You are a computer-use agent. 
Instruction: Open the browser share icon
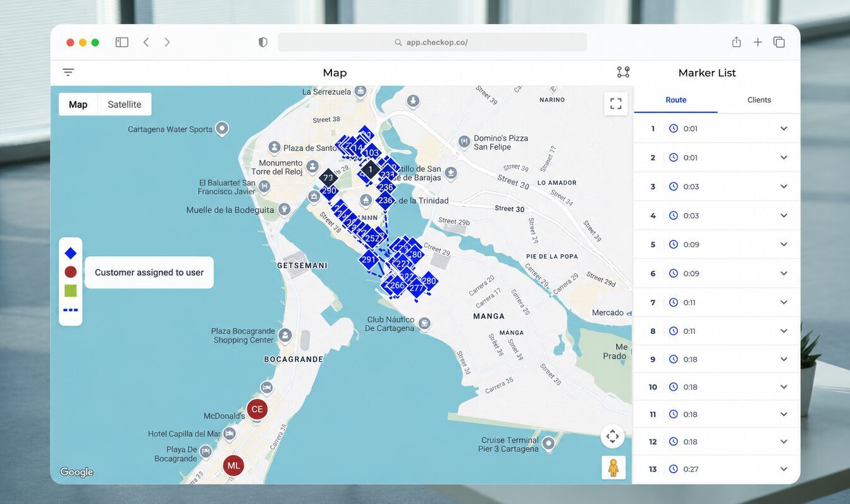pos(736,42)
